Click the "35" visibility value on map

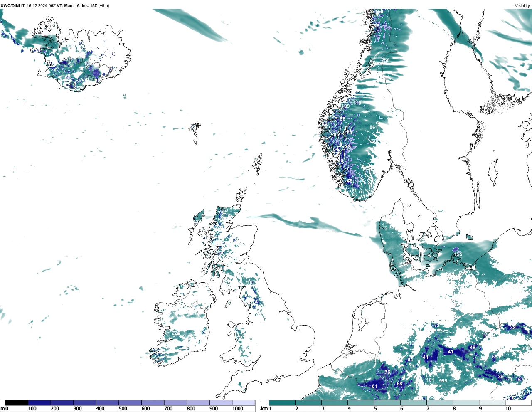[501, 377]
